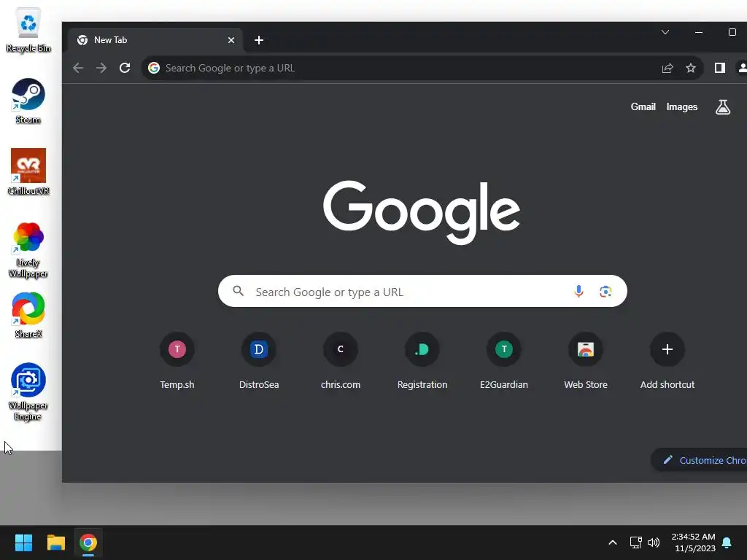Open the Chrome profile avatar
Image resolution: width=747 pixels, height=560 pixels.
[742, 68]
